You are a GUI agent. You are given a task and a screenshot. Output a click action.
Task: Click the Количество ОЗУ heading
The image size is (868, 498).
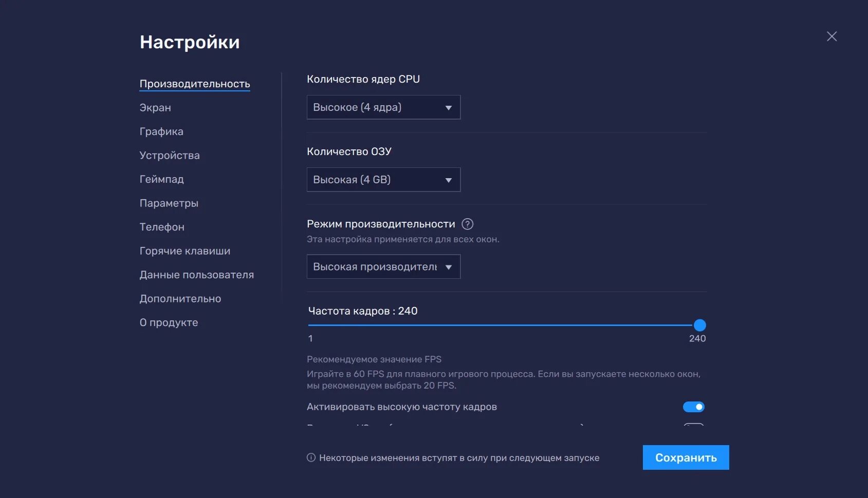coord(349,151)
